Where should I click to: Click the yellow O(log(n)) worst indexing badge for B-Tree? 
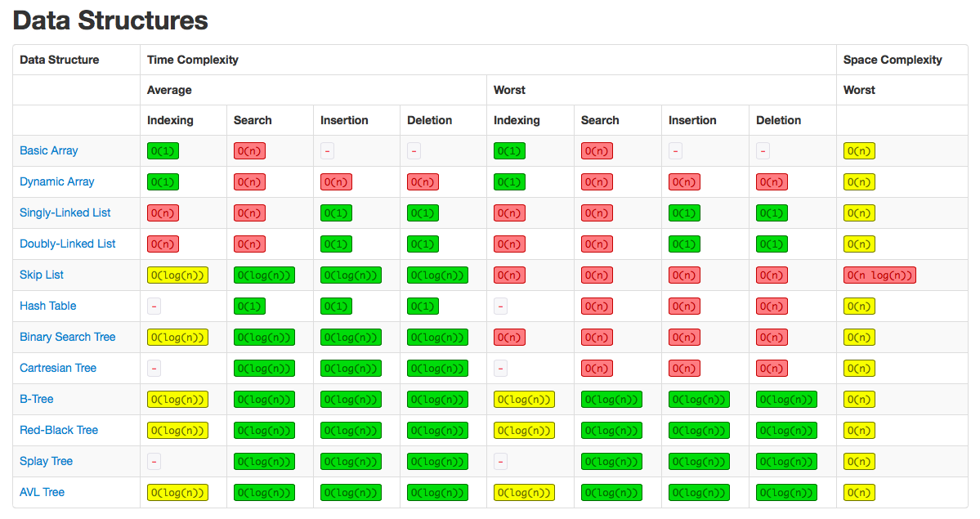(x=524, y=399)
